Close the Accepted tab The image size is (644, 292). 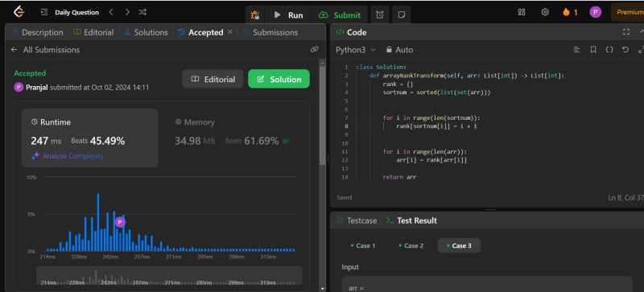[230, 32]
